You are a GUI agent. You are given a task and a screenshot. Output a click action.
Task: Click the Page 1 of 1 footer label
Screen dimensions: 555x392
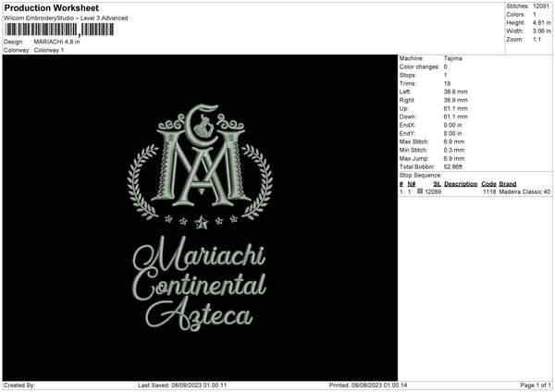[536, 385]
